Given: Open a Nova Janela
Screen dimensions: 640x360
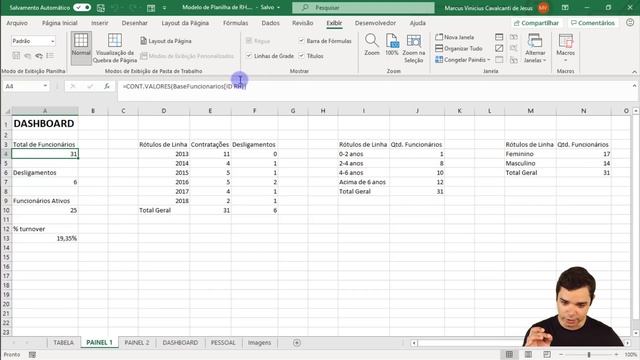Looking at the screenshot, I should coord(455,37).
